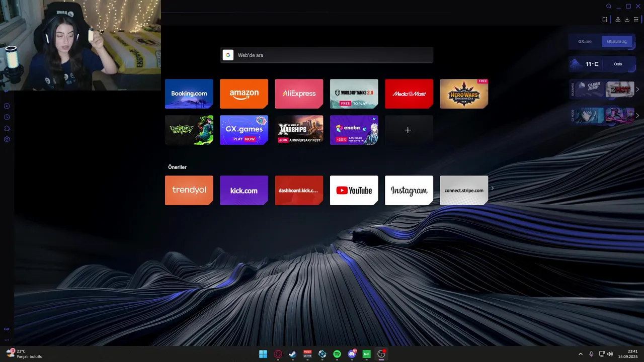Open the 2HOT game card

(x=620, y=89)
